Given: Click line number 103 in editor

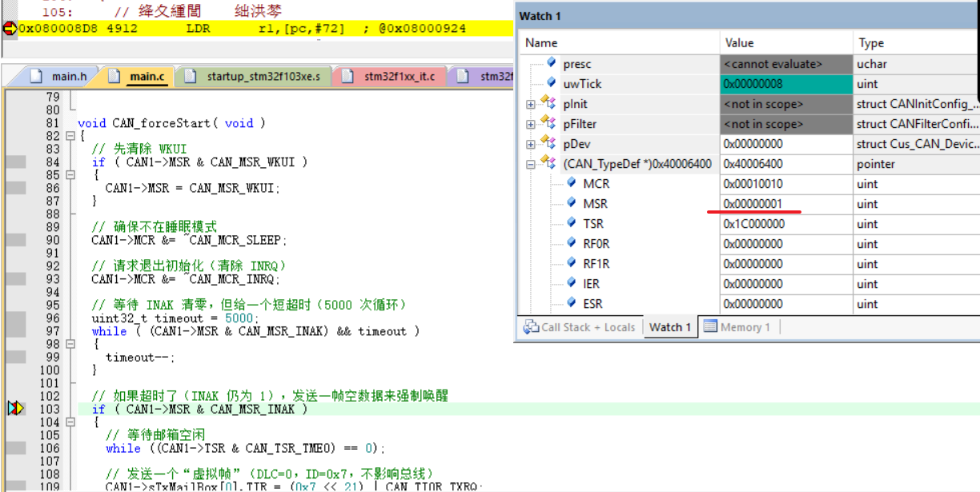Looking at the screenshot, I should coord(50,409).
